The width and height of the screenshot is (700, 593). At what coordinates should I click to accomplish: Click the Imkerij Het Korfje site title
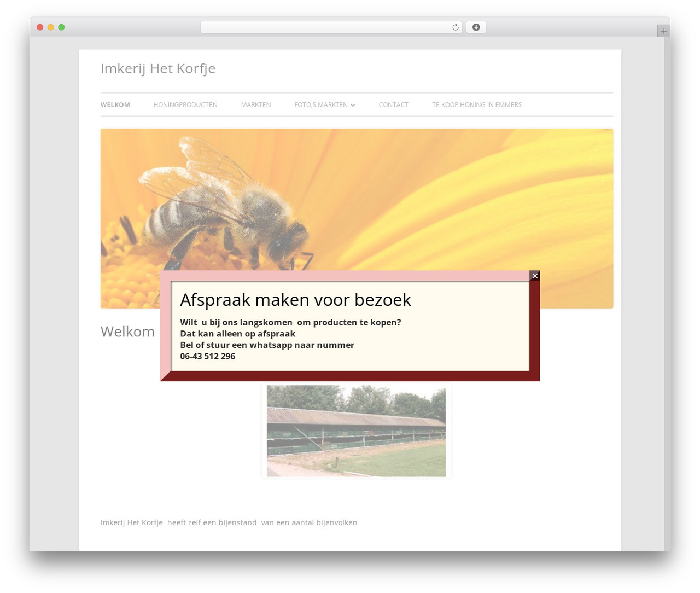pyautogui.click(x=158, y=68)
